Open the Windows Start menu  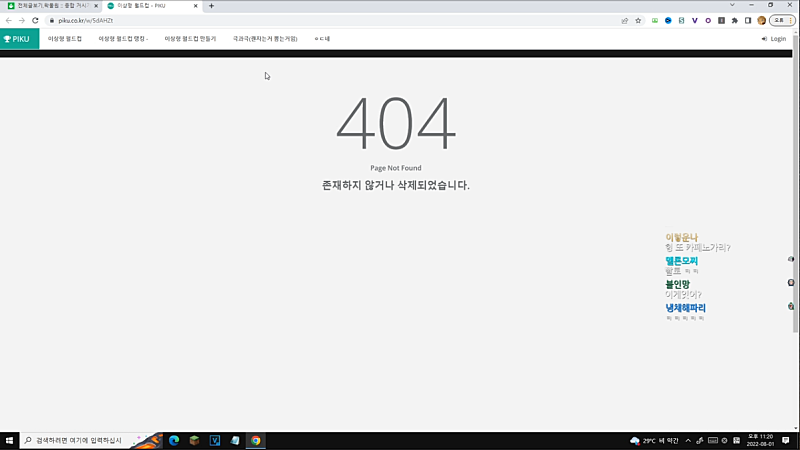click(9, 440)
